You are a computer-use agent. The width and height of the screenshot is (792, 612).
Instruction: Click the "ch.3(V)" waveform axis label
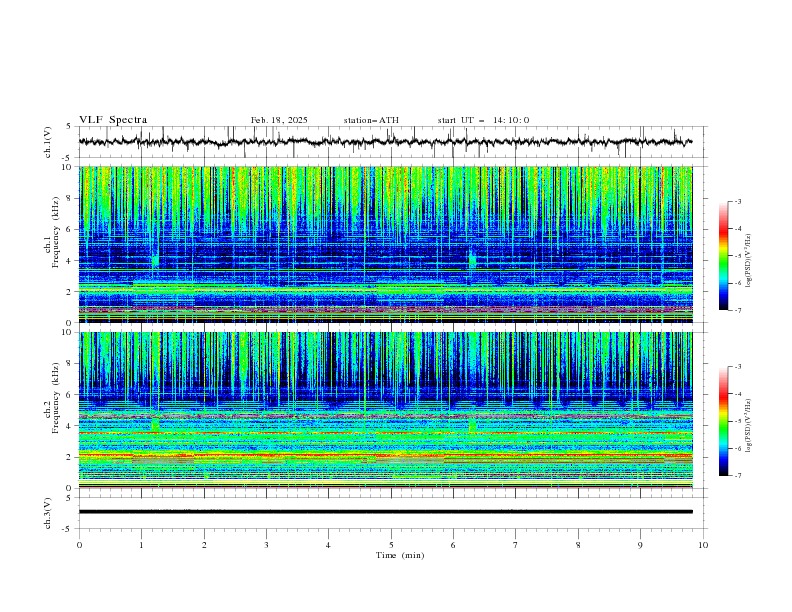point(48,513)
